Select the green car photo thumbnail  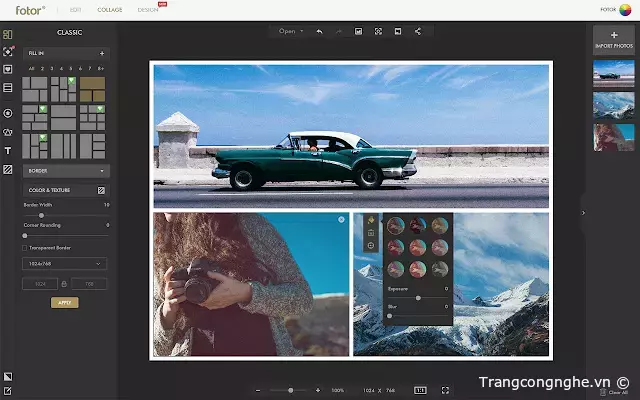[613, 74]
